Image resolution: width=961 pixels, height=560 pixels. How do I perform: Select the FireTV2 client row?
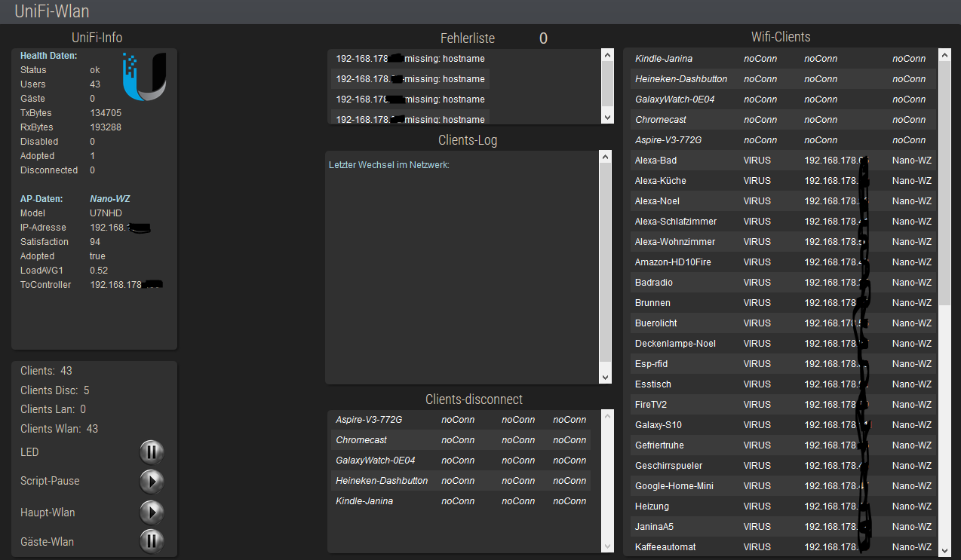tap(784, 405)
